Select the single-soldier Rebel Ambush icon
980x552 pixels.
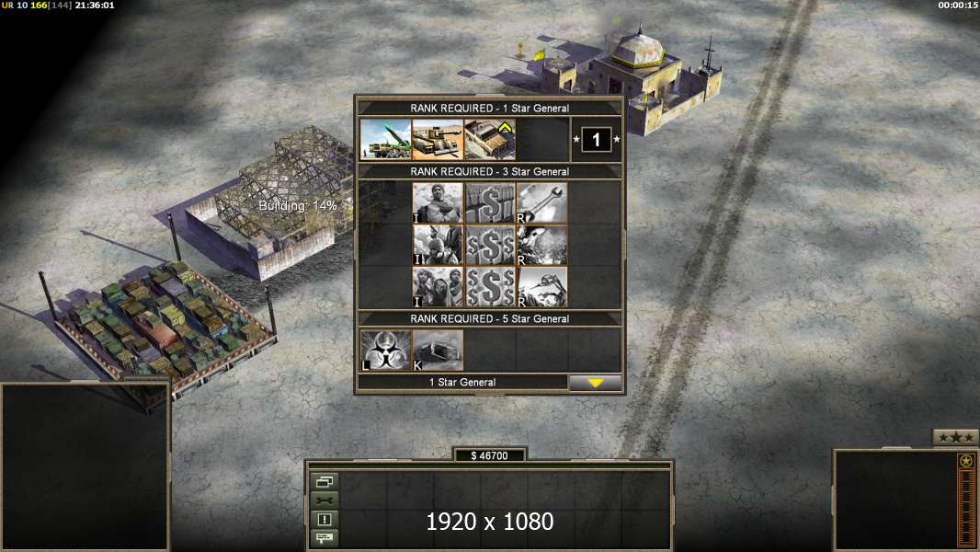(438, 203)
